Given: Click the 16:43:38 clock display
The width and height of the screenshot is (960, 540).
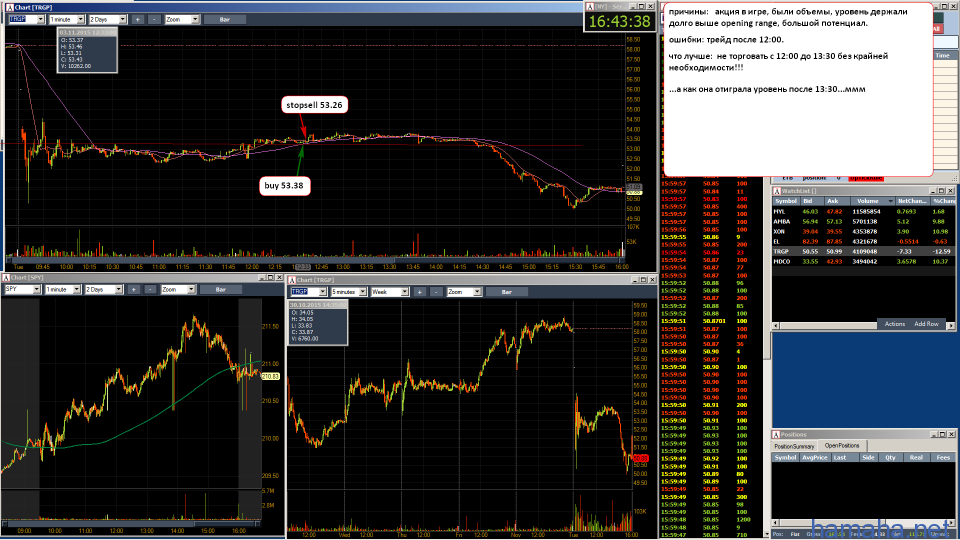Looking at the screenshot, I should coord(620,21).
